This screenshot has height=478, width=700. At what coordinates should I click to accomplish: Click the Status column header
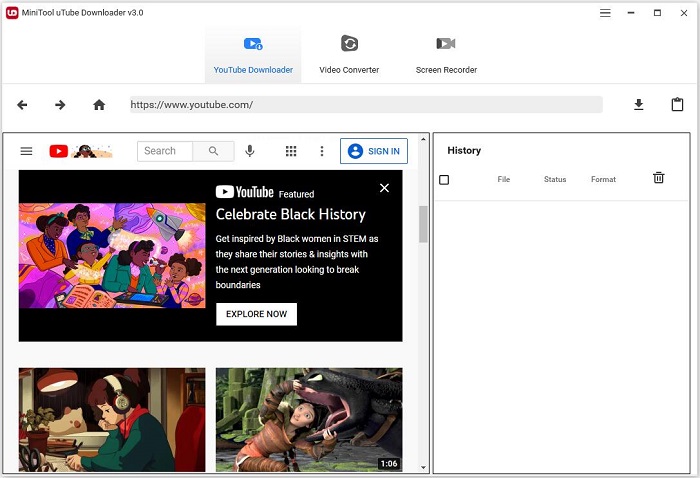[555, 179]
